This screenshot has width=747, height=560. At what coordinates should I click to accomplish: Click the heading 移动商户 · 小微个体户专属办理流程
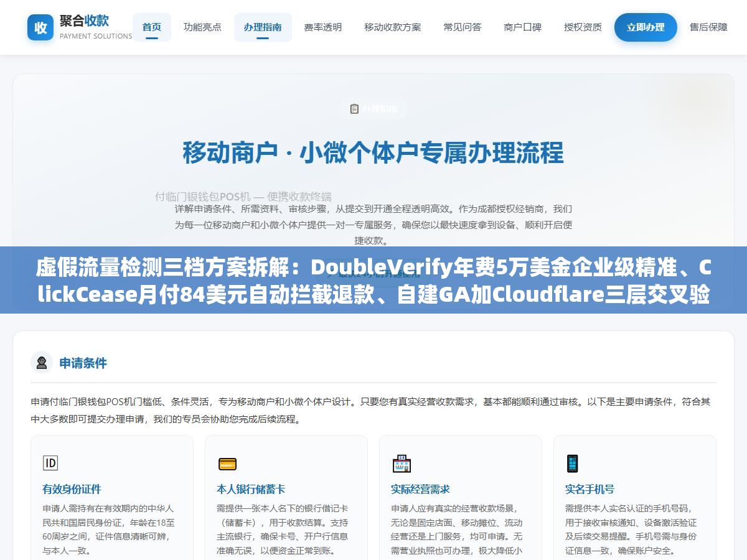[373, 152]
